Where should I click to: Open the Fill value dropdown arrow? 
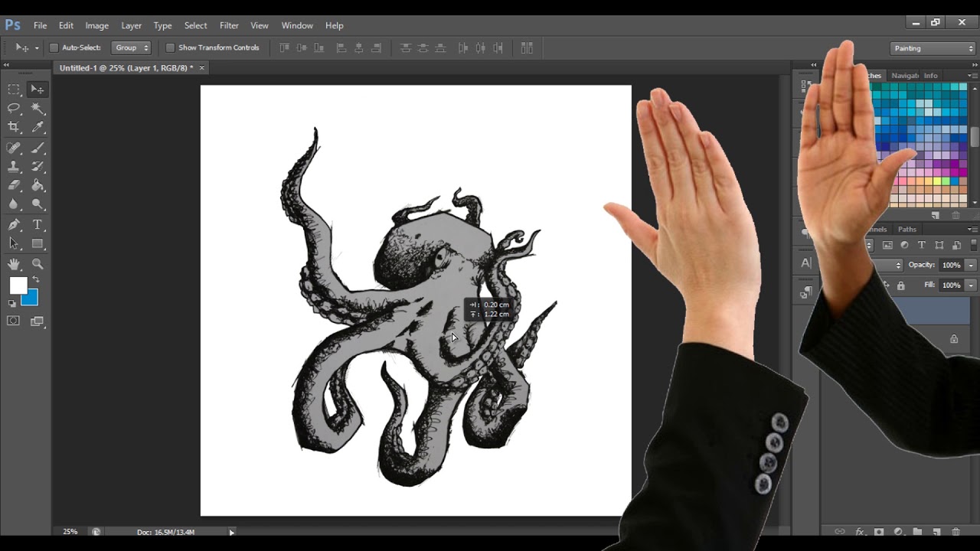pyautogui.click(x=970, y=285)
